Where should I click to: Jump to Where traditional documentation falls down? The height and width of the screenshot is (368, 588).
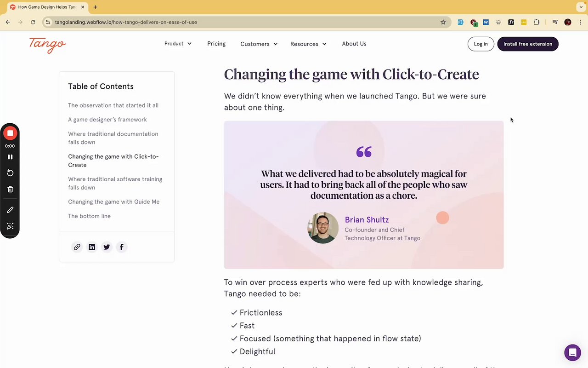[113, 138]
